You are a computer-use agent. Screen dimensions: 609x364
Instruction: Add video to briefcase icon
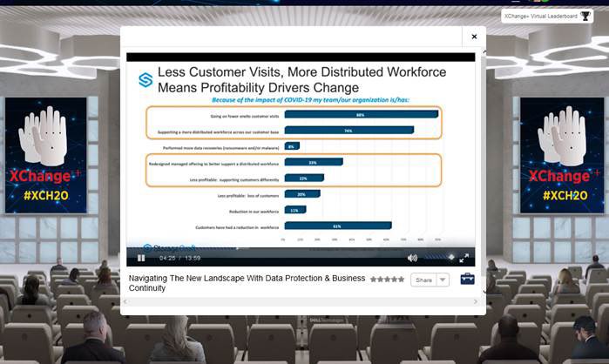467,279
